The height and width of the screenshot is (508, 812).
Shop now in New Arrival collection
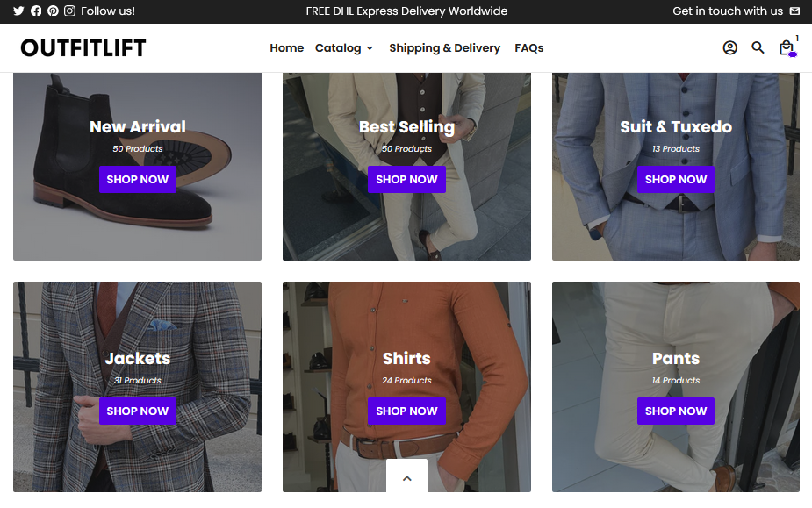(x=137, y=180)
